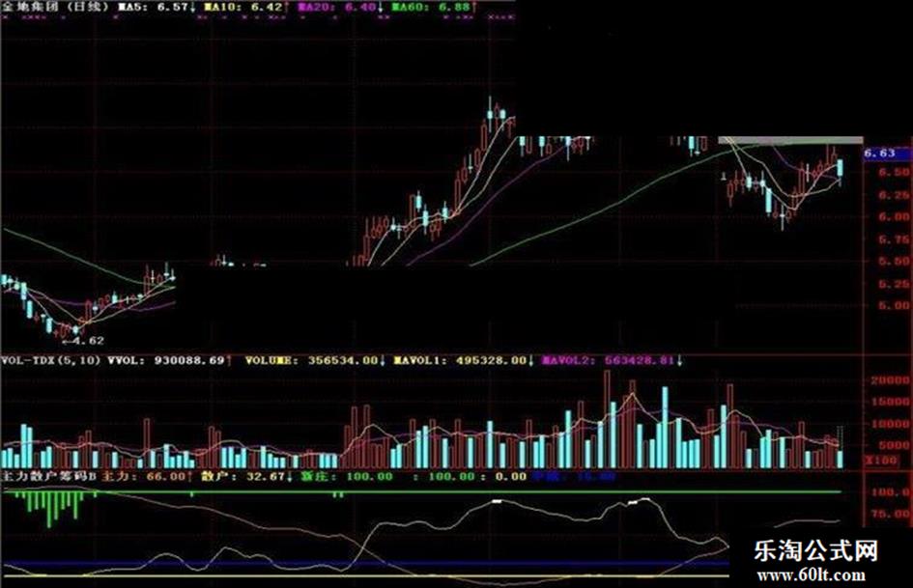Screen dimensions: 913x588
Task: Click the 10000 volume axis label
Action: tap(890, 424)
